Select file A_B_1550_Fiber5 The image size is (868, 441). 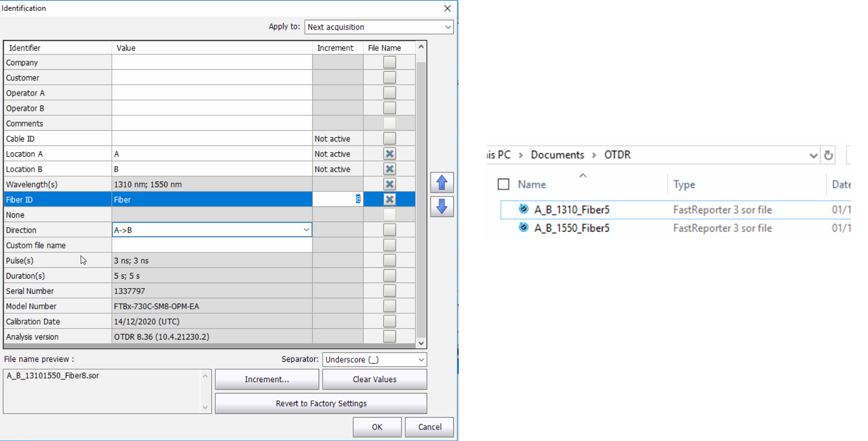pyautogui.click(x=572, y=228)
